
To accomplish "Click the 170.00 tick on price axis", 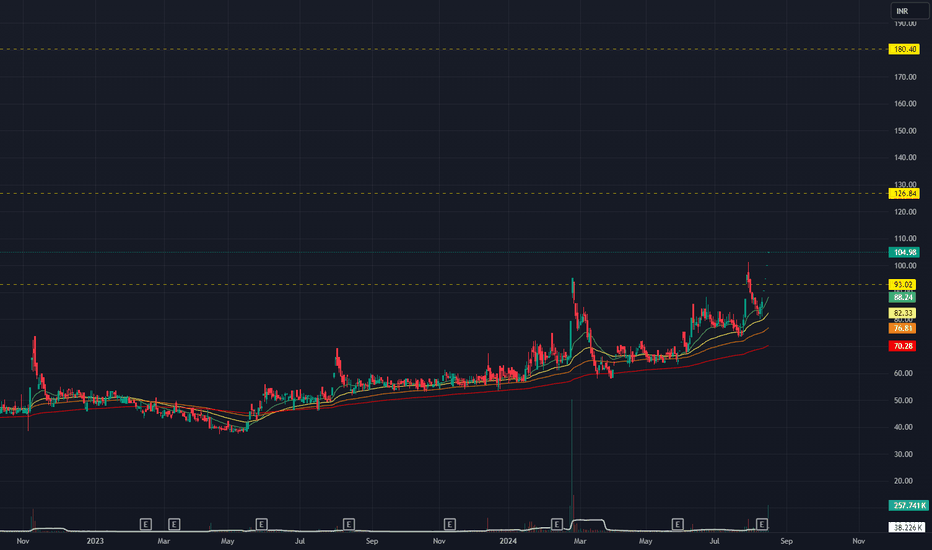I will [905, 77].
